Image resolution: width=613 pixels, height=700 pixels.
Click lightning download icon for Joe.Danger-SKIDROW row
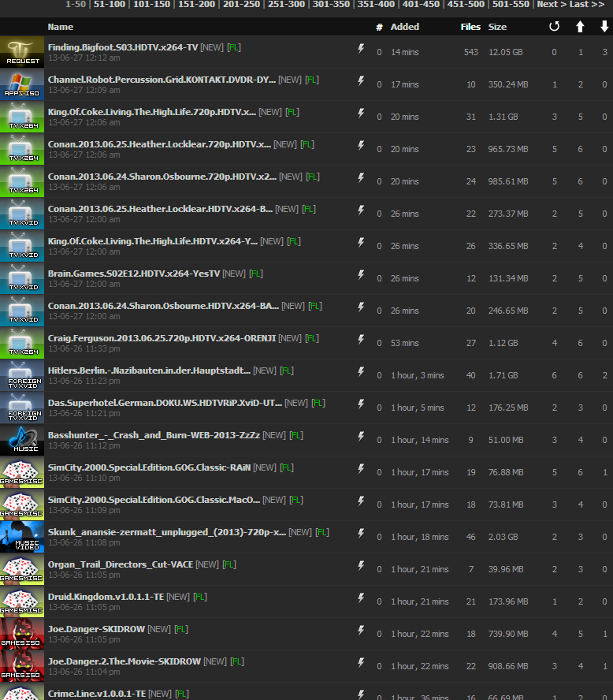(361, 630)
